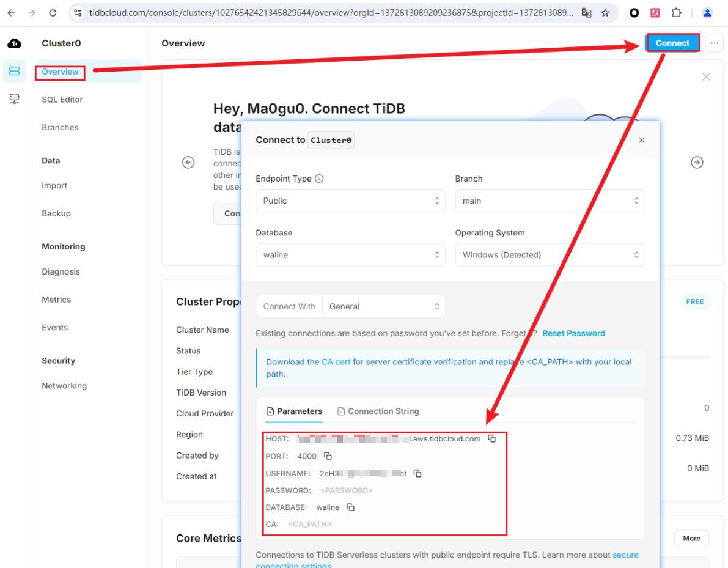Click the Endpoint Type info icon
This screenshot has width=728, height=568.
[x=319, y=179]
